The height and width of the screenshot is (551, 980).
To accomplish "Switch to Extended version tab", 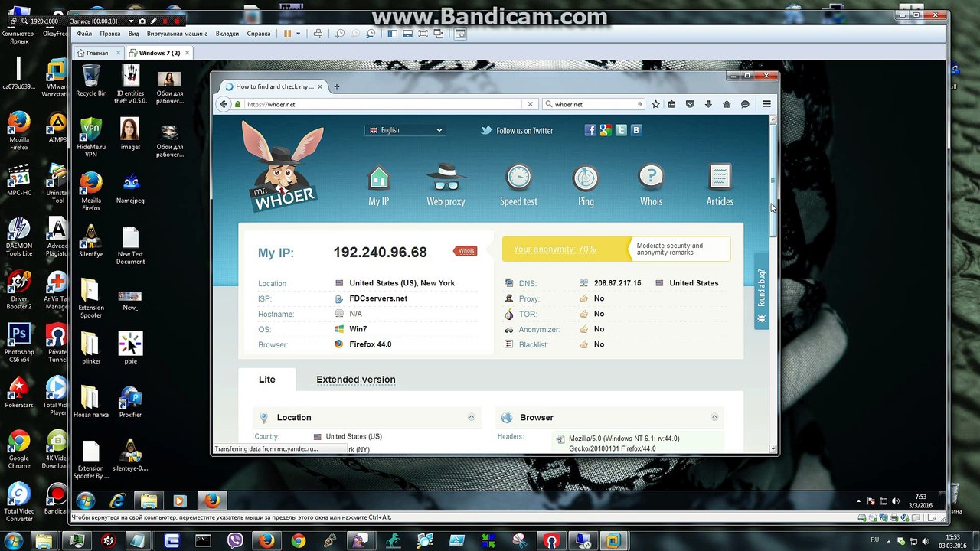I will [x=356, y=380].
